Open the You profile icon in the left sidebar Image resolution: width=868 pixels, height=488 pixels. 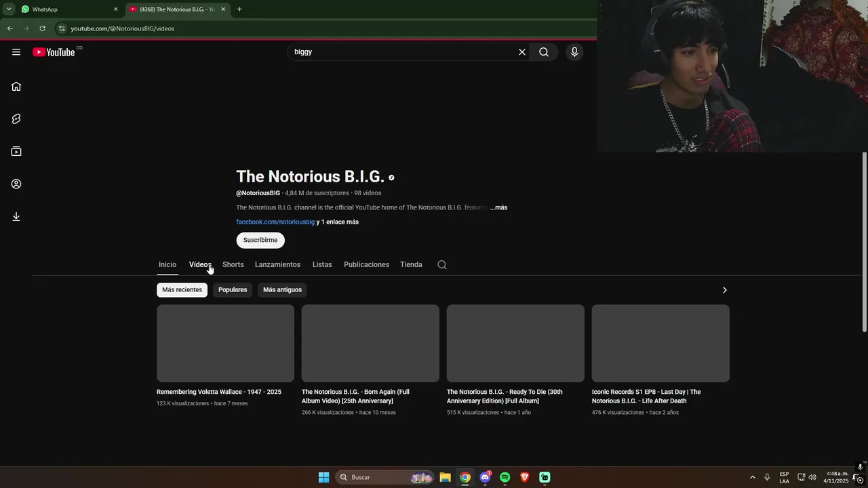(x=16, y=184)
